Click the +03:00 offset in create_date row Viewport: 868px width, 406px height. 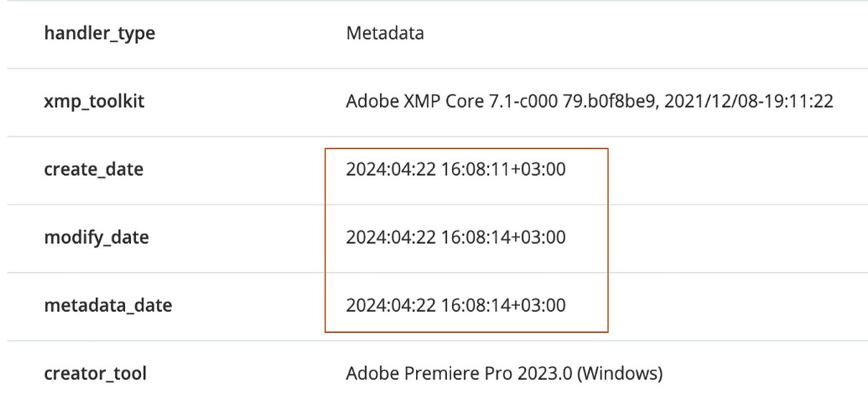[539, 169]
